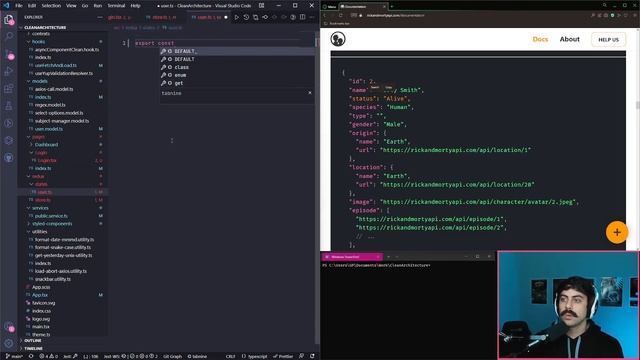The width and height of the screenshot is (640, 360).
Task: Open the File menu
Action: [19, 6]
